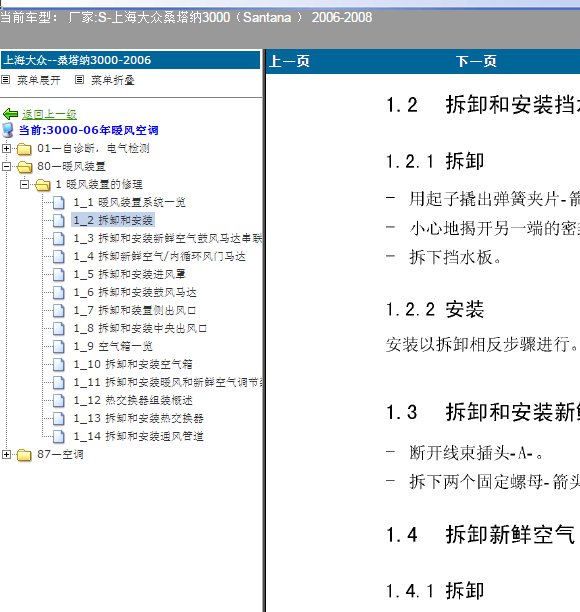Click the folder icon for 01—自诊断,电气检测

tap(24, 149)
